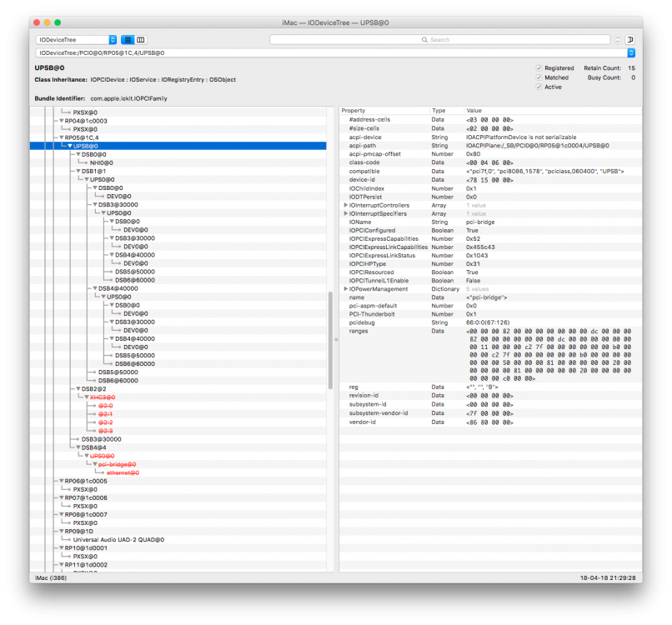Viewport: 672px width, 625px height.
Task: Toggle the Registered checkbox
Action: click(539, 68)
